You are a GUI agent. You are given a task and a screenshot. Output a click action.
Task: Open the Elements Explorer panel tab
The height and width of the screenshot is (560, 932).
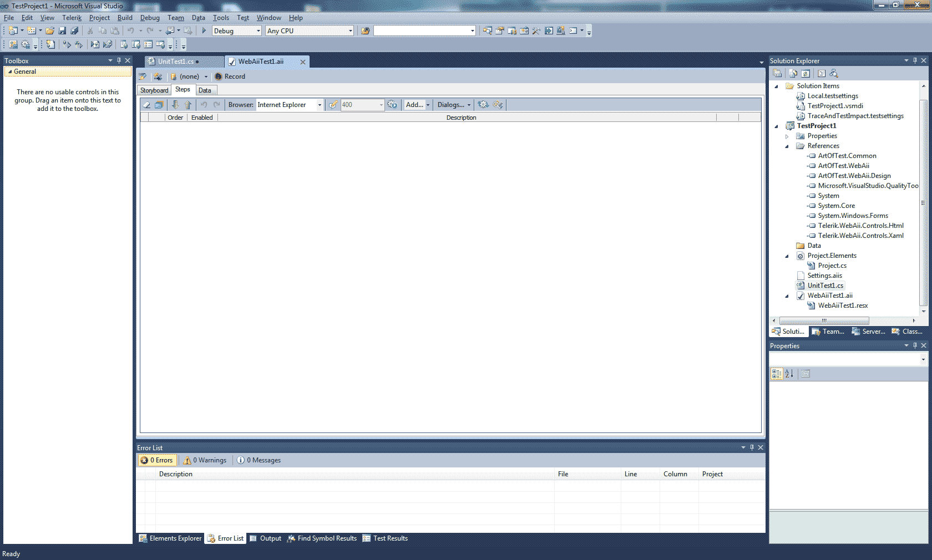(170, 538)
